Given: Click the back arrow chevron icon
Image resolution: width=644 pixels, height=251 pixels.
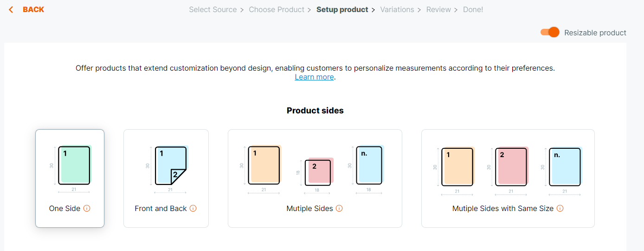Looking at the screenshot, I should (x=11, y=10).
